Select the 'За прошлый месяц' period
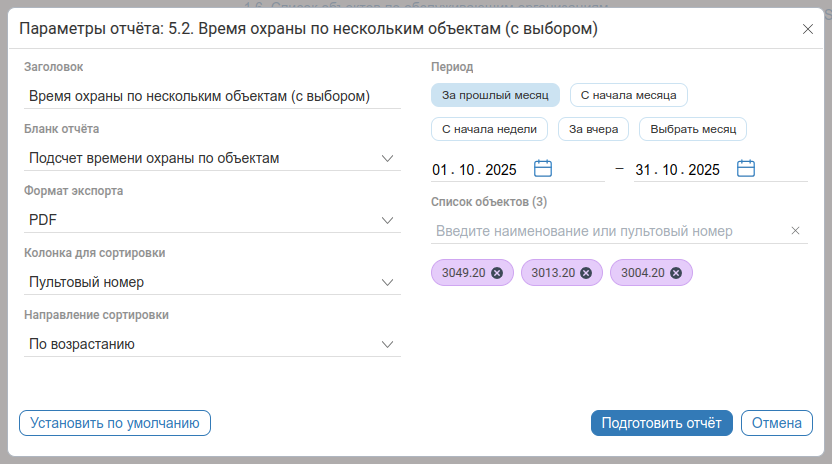Image resolution: width=832 pixels, height=464 pixels. pyautogui.click(x=495, y=95)
